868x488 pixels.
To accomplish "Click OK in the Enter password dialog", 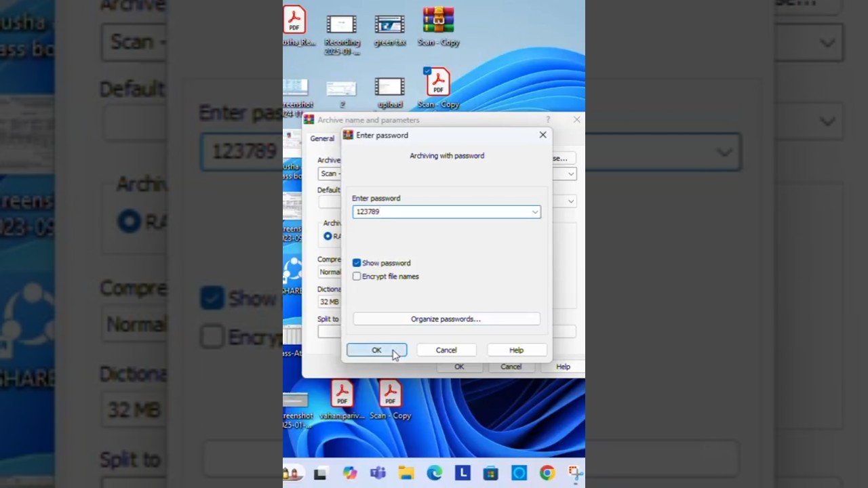I will (376, 350).
